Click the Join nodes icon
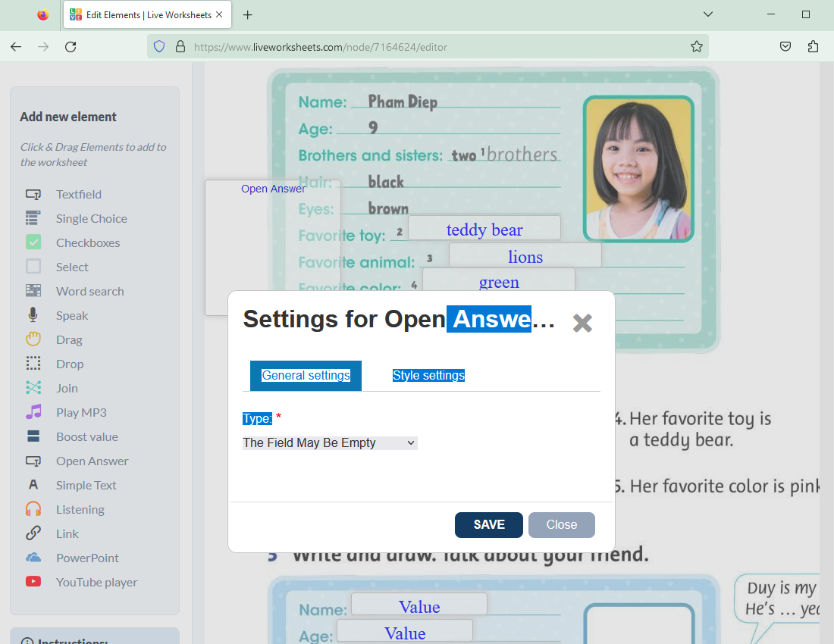Viewport: 834px width, 644px height. (x=33, y=389)
